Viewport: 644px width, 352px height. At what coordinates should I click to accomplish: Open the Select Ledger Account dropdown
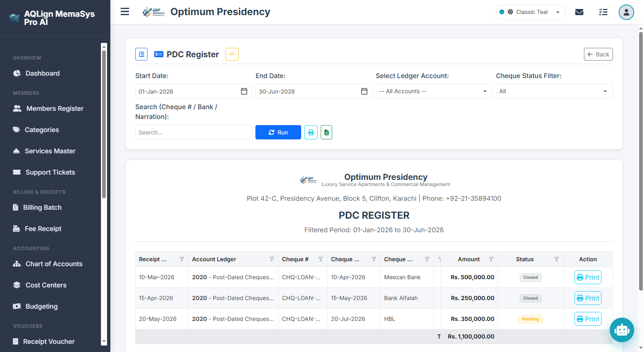(x=434, y=91)
